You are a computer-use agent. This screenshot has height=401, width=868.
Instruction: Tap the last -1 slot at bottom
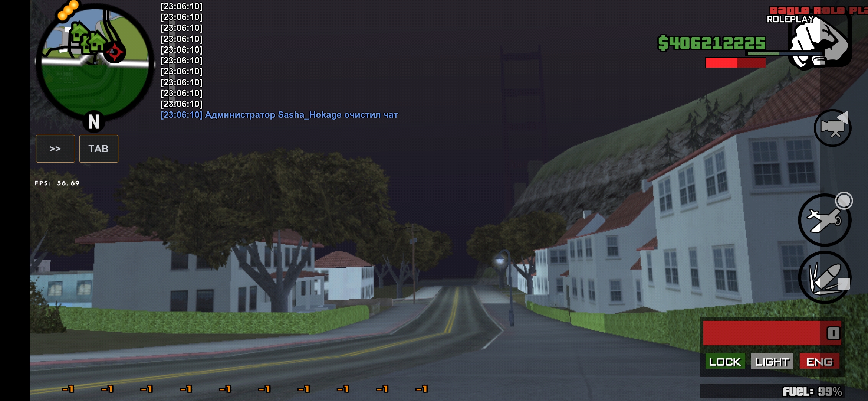pos(422,389)
